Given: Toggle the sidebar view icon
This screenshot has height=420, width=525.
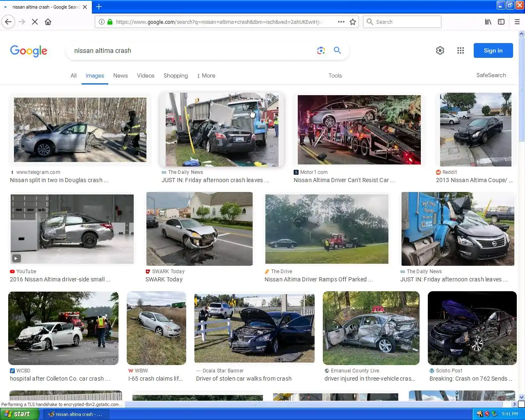Looking at the screenshot, I should 501,22.
